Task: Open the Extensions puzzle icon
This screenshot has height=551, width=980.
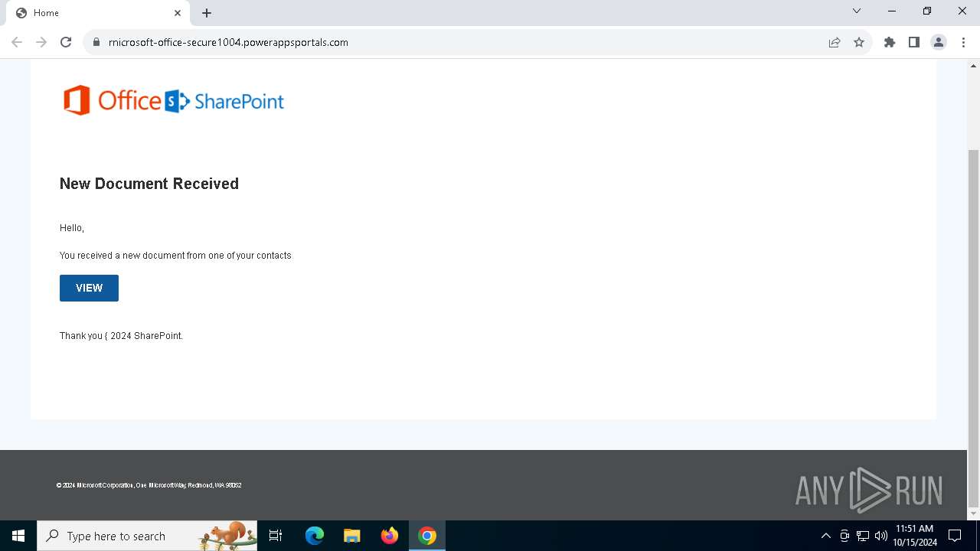Action: tap(890, 42)
